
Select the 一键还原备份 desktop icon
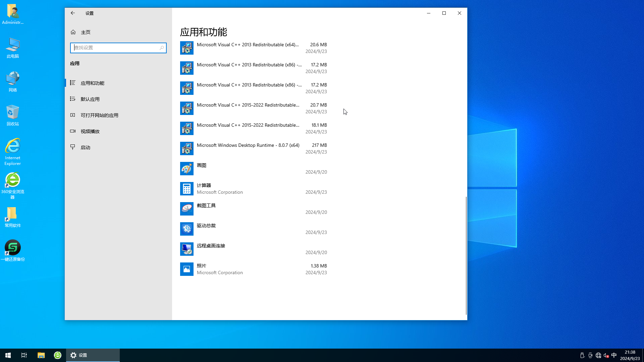click(13, 251)
